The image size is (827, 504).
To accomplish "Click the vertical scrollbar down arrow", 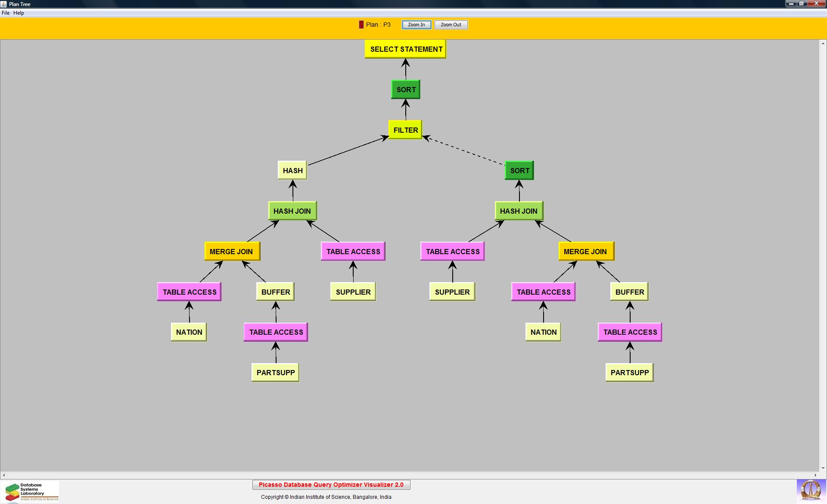I will (x=823, y=468).
